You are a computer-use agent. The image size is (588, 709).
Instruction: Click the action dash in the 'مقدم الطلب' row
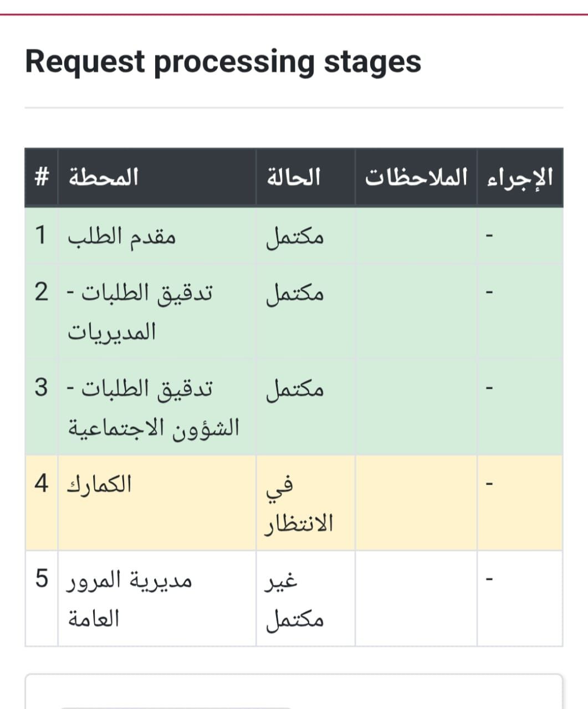[489, 237]
